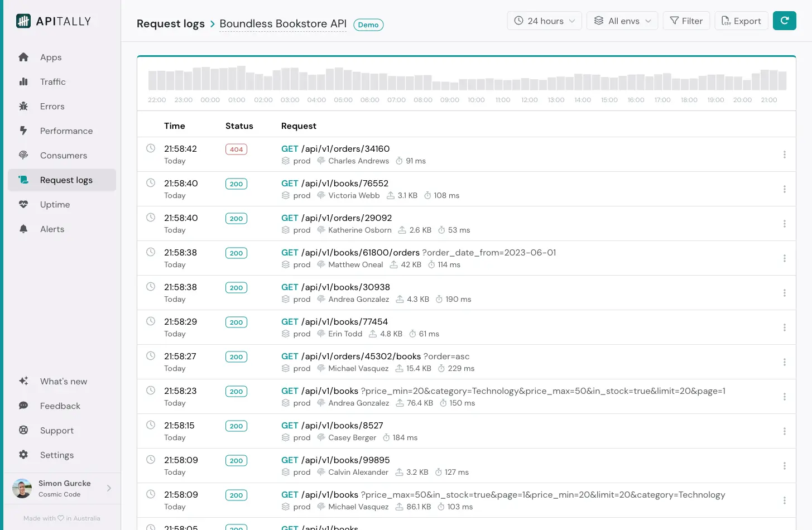The image size is (812, 530).
Task: Click the 12:00 label on the histogram
Action: coord(530,100)
